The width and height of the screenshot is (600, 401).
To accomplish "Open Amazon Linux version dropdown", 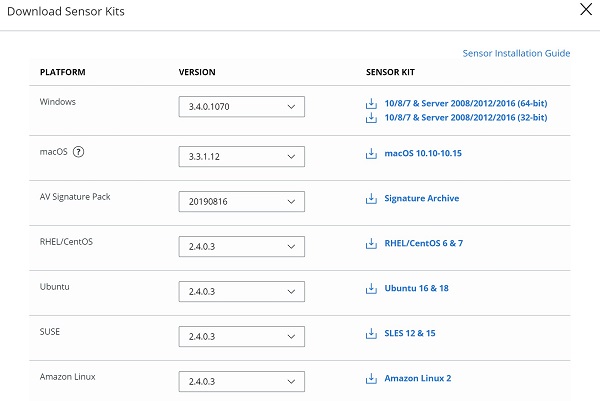I will point(241,381).
